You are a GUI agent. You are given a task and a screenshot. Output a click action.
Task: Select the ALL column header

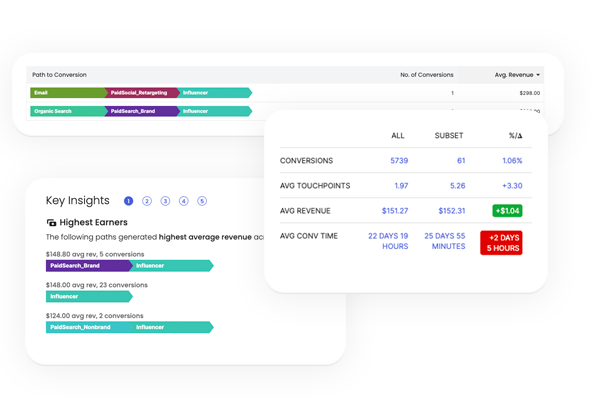click(x=398, y=136)
